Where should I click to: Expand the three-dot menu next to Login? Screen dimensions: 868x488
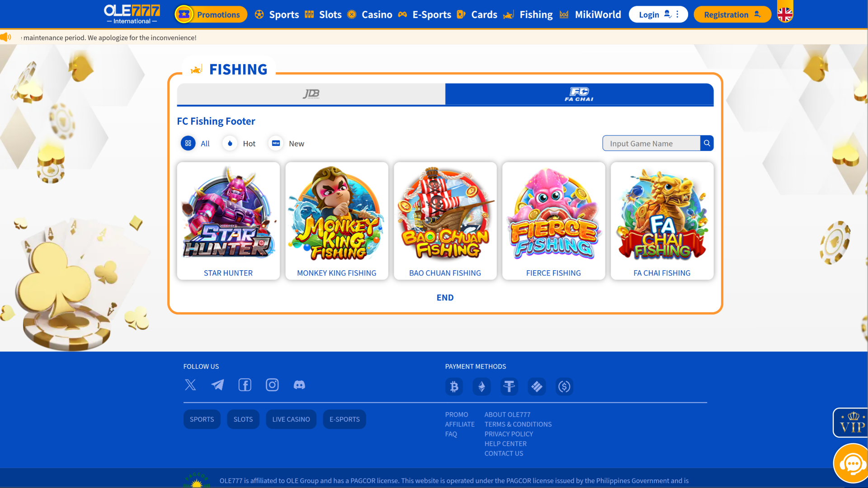[677, 14]
